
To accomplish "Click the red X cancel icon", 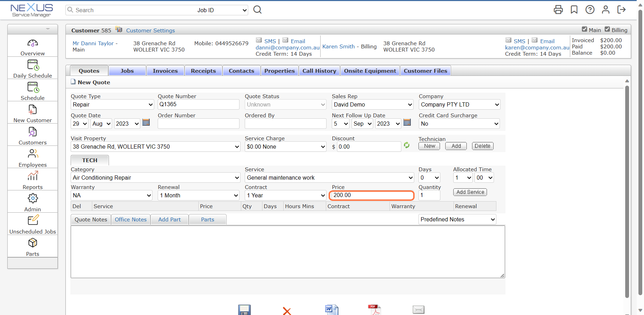I will click(287, 311).
